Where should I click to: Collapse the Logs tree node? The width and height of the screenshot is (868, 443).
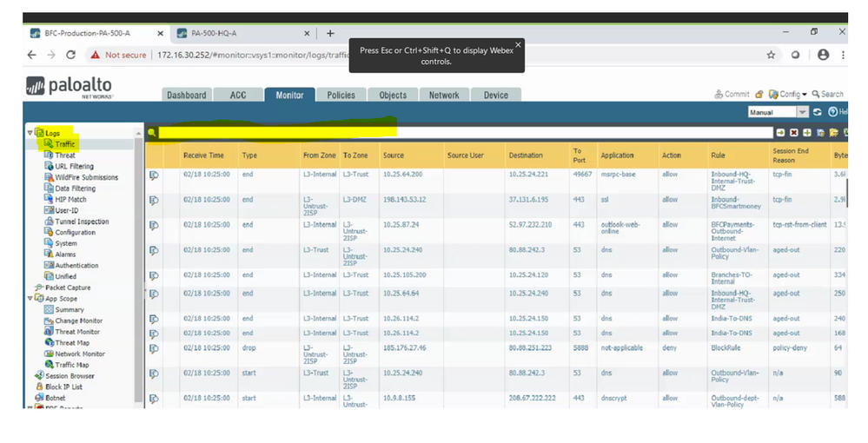tap(30, 133)
